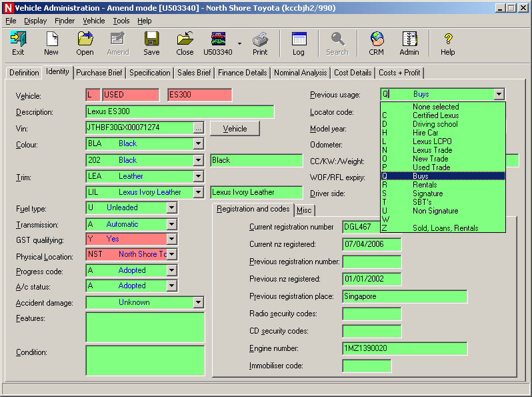Viewport: 532px width, 397px height.
Task: Expand the Accident damage dropdown
Action: coord(198,303)
